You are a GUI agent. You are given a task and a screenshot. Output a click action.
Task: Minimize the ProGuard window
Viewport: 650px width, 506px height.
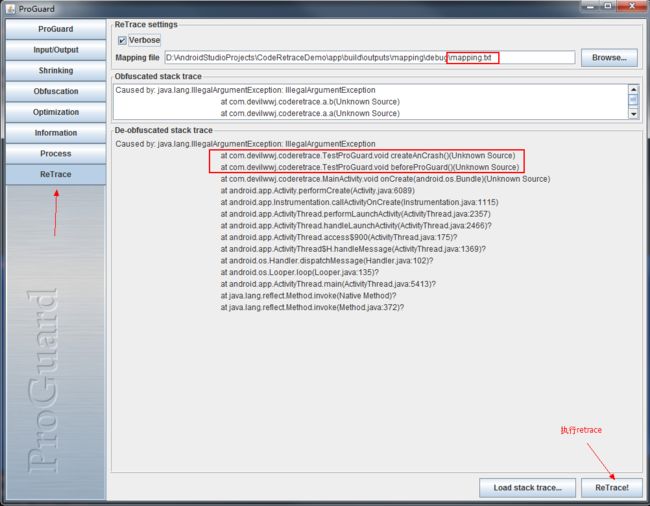pos(590,6)
